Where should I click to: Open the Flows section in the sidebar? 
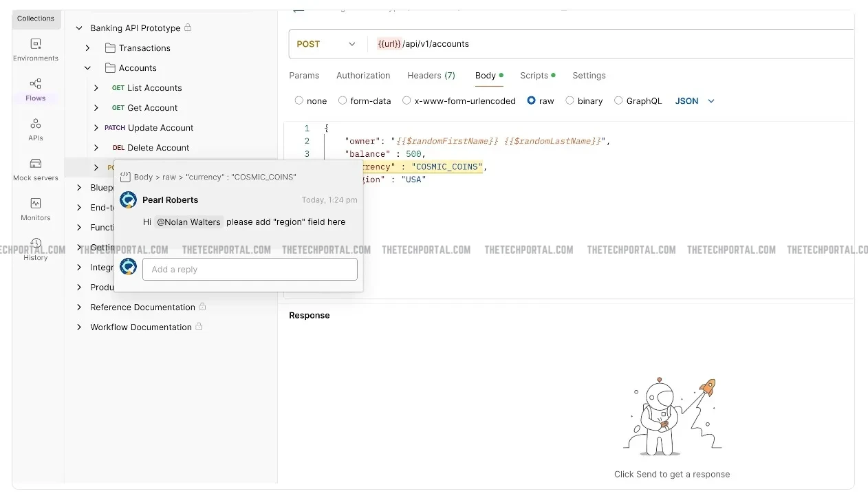click(36, 89)
